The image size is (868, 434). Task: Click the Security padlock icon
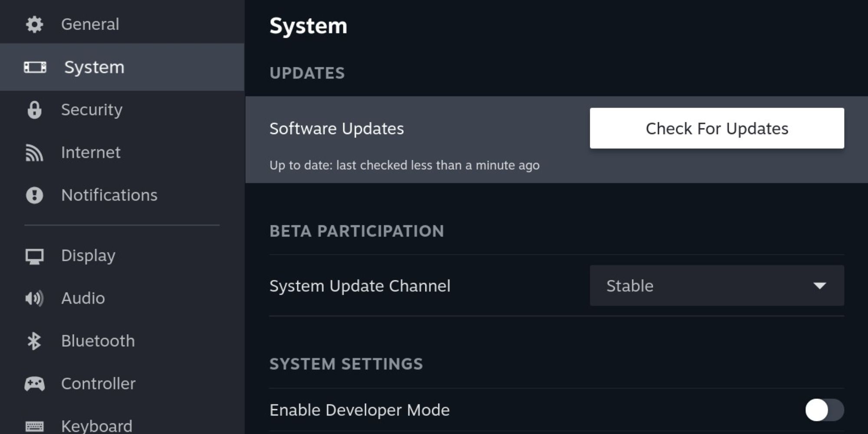34,110
